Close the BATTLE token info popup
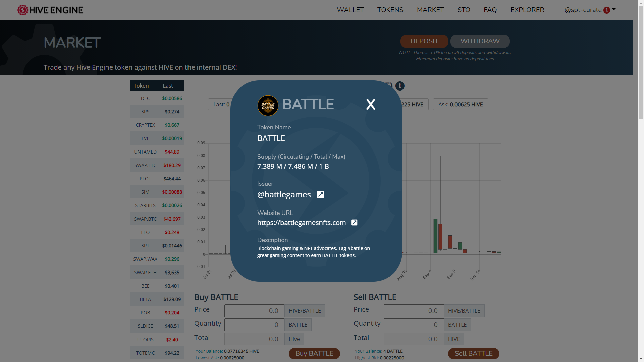Screen dimensions: 644x362 (x=371, y=105)
